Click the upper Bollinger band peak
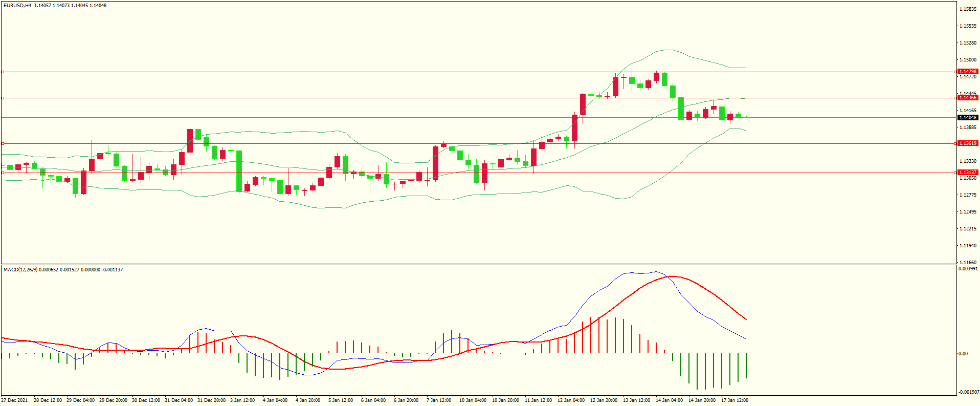The width and height of the screenshot is (980, 406). coord(667,50)
